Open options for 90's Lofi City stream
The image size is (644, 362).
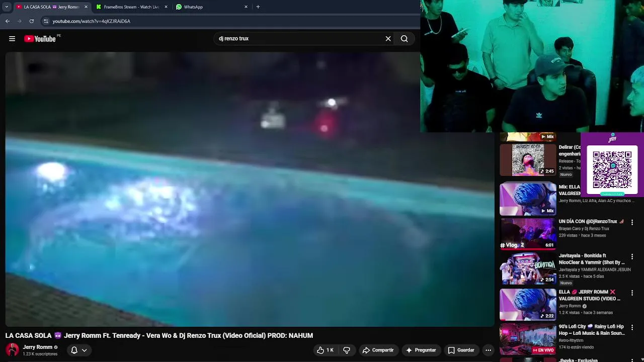(x=632, y=327)
